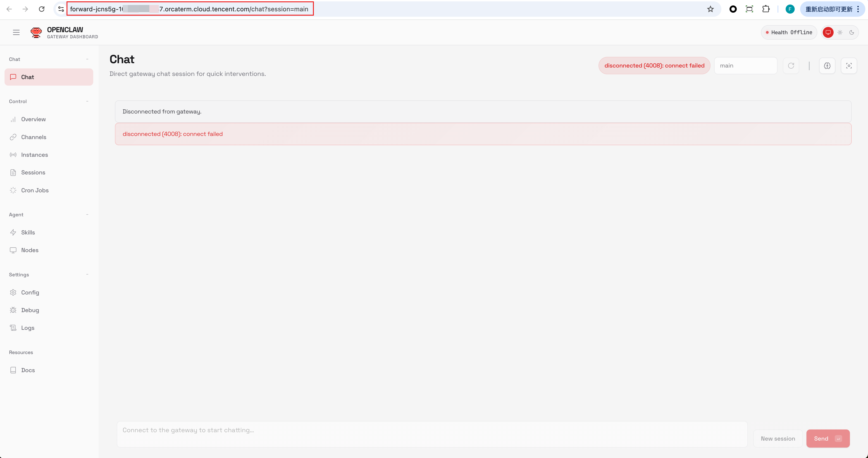The height and width of the screenshot is (458, 868).
Task: Collapse the Control sidebar section
Action: coord(87,101)
